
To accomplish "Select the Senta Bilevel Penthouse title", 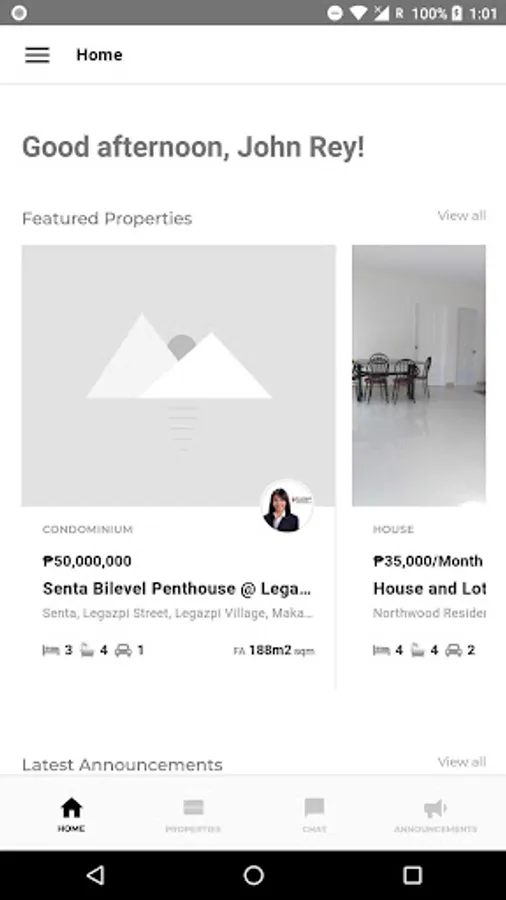I will coord(177,589).
